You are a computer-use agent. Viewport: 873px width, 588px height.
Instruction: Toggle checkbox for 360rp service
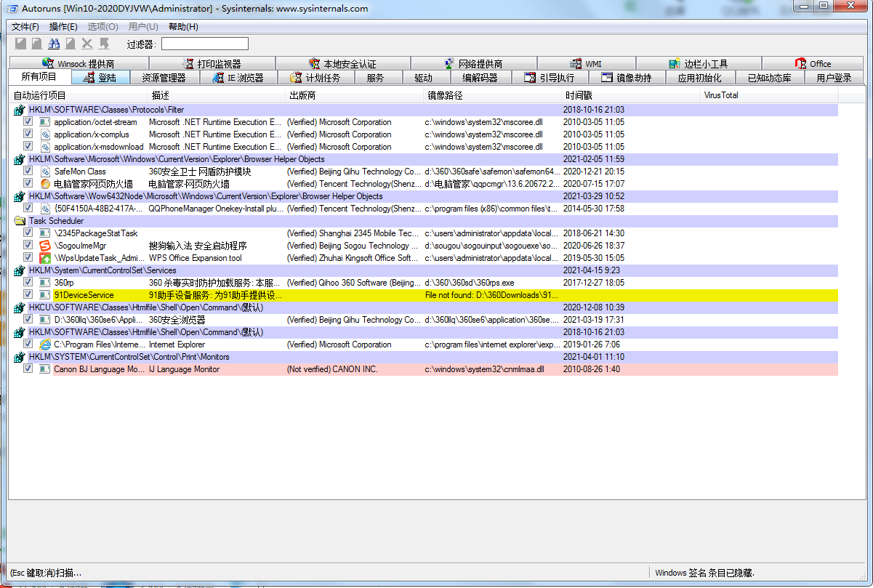28,283
